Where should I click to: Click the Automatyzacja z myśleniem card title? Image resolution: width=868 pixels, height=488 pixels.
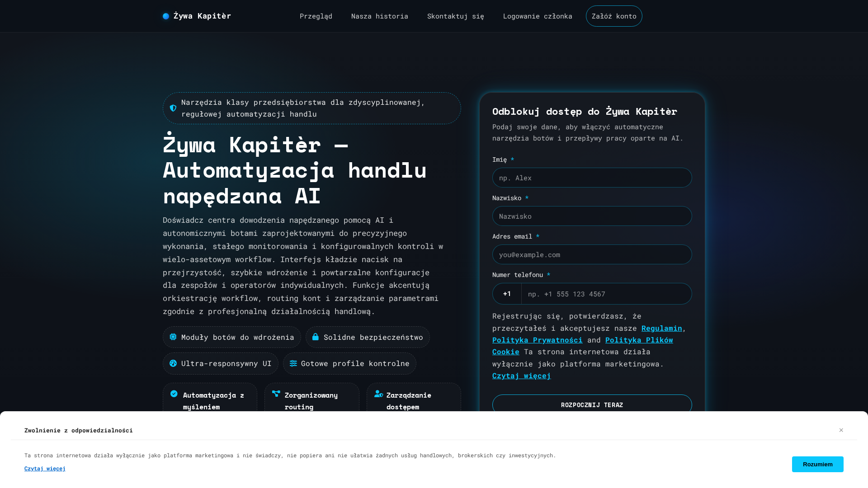click(214, 401)
